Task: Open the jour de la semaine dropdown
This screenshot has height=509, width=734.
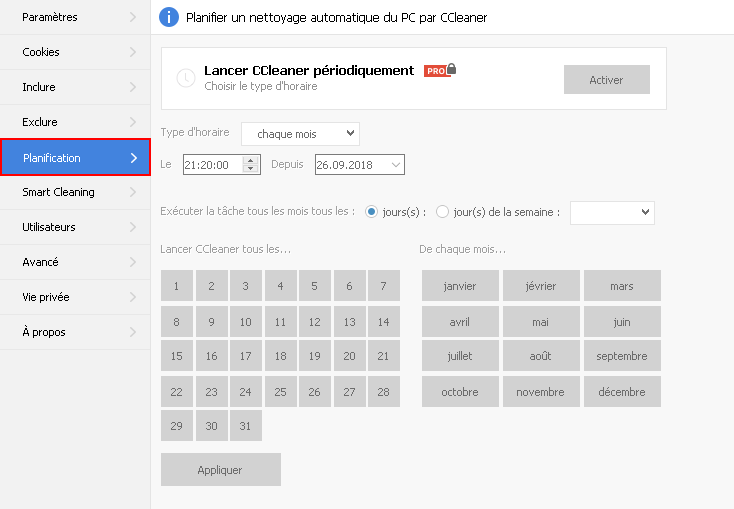Action: tap(612, 213)
